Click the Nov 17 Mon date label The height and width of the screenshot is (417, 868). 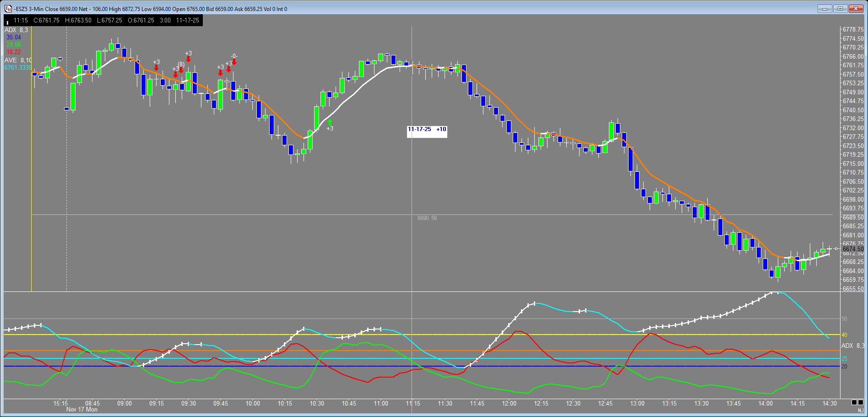pos(81,410)
